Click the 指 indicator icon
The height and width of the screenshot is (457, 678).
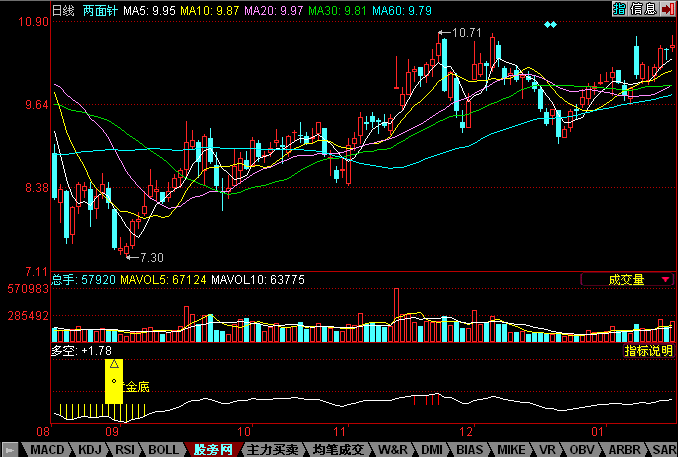[x=619, y=8]
